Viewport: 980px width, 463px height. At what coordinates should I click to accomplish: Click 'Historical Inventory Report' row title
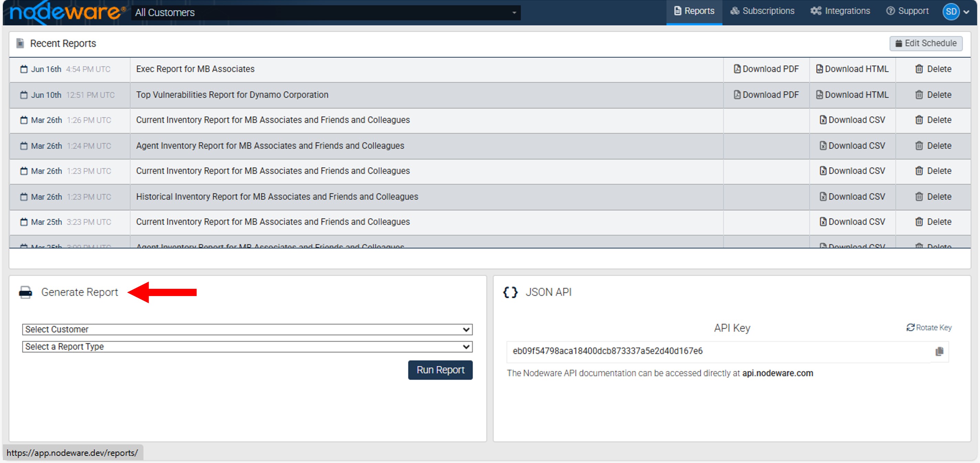pyautogui.click(x=277, y=197)
